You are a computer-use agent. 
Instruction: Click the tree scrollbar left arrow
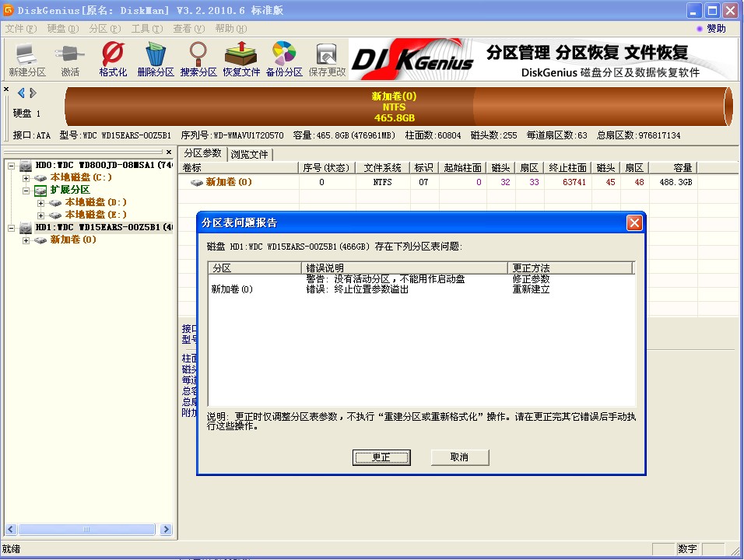tap(11, 529)
